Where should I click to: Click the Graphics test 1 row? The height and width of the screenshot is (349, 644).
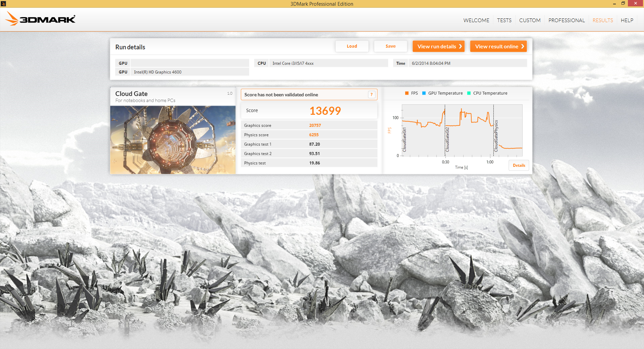pos(309,144)
